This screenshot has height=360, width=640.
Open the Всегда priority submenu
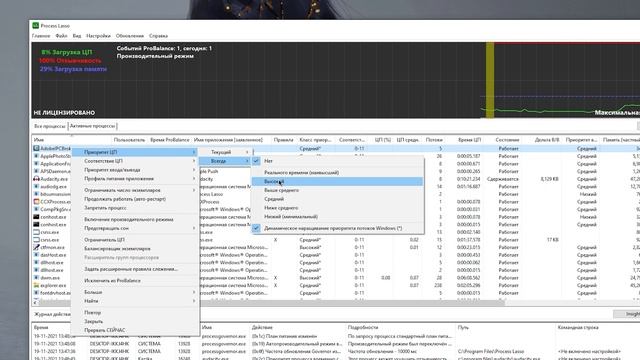[224, 161]
